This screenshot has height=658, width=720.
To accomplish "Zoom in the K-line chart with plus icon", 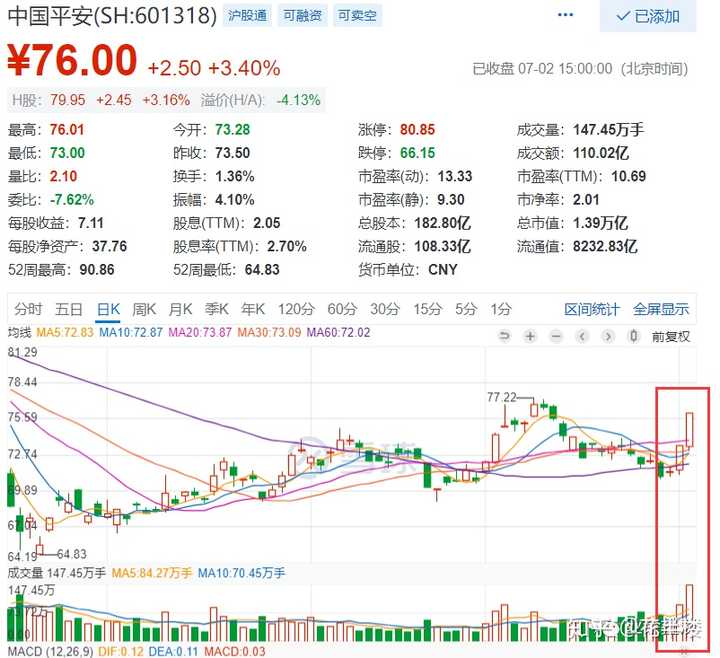I will 530,337.
